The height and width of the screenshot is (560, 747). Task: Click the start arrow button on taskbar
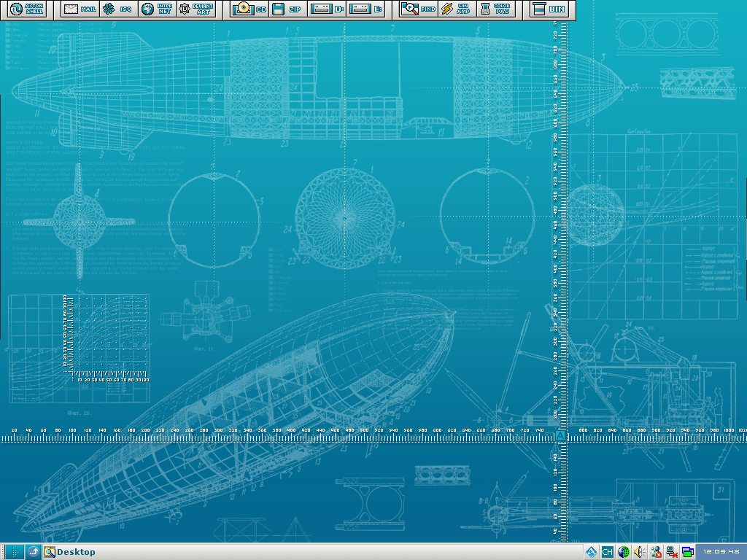click(x=14, y=552)
